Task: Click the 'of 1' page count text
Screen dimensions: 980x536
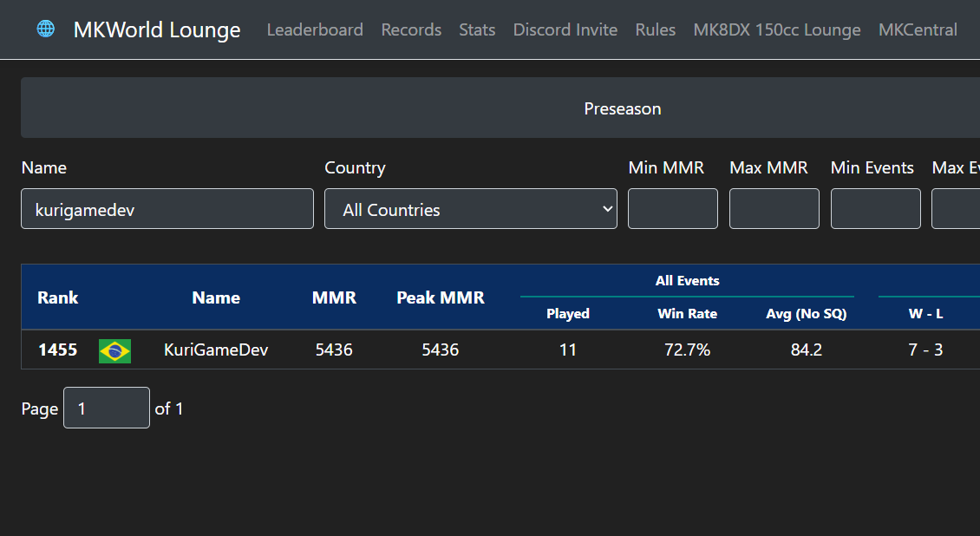Action: [169, 409]
